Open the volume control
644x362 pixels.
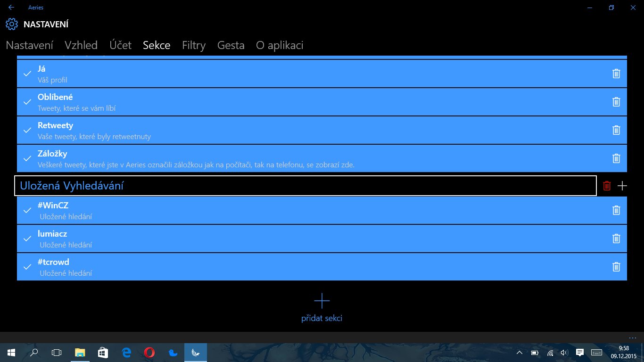click(x=565, y=353)
